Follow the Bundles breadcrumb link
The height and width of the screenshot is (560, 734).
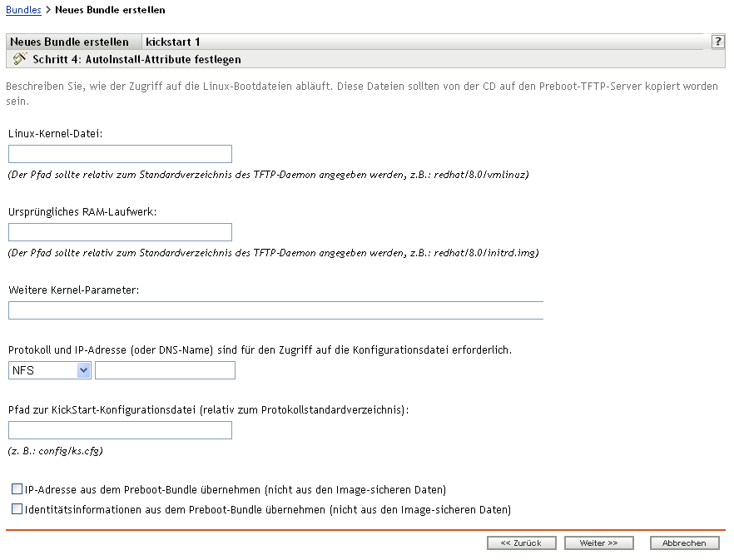pyautogui.click(x=22, y=9)
